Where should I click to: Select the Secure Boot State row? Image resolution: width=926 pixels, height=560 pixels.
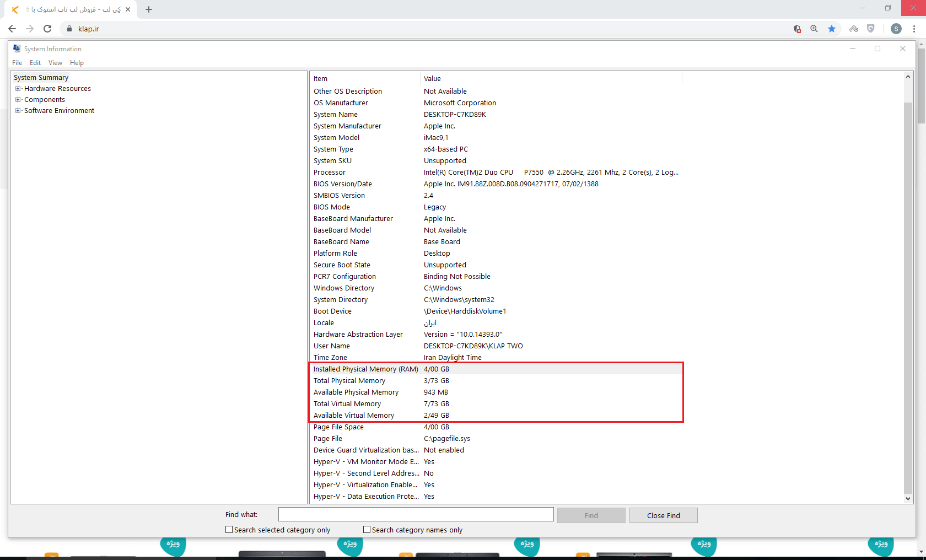click(x=496, y=265)
